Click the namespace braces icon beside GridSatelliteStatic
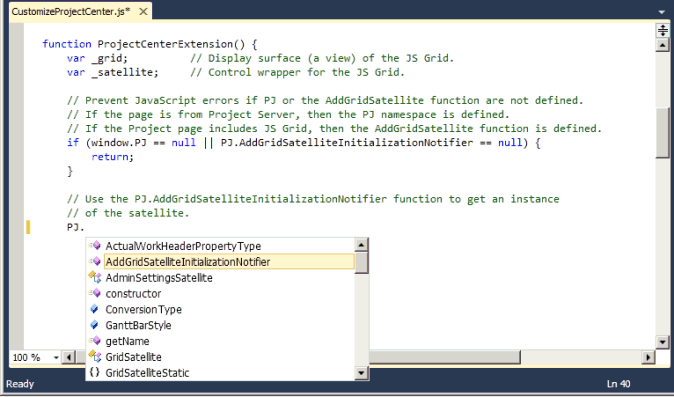Screen dimensions: 674x397 pos(95,373)
